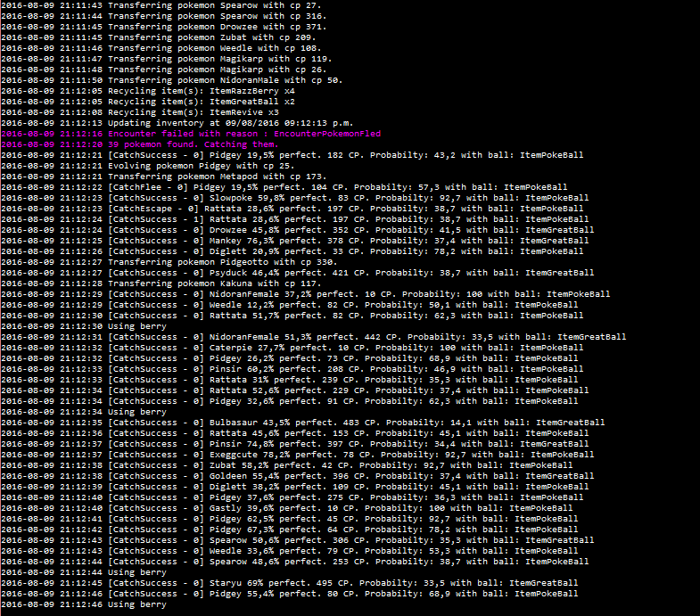Image resolution: width=700 pixels, height=616 pixels.
Task: Click the 'Spearow 48,6% perfect. 253 CP' line
Action: click(294, 562)
